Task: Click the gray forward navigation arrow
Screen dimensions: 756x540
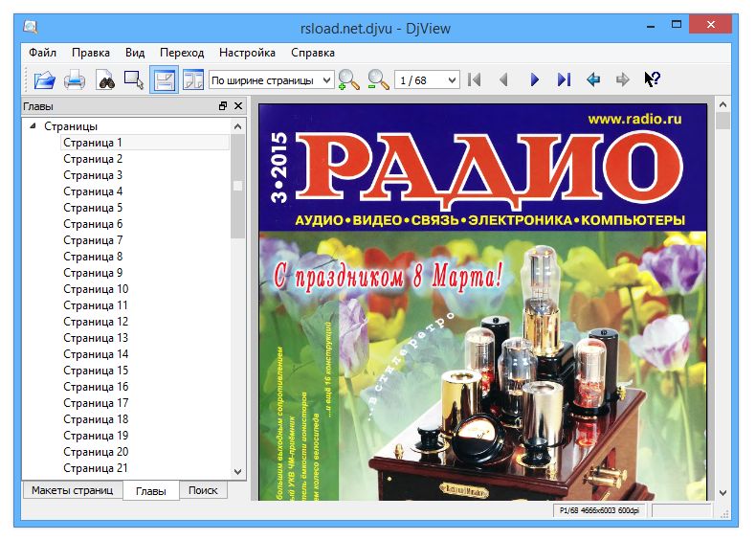Action: [622, 79]
